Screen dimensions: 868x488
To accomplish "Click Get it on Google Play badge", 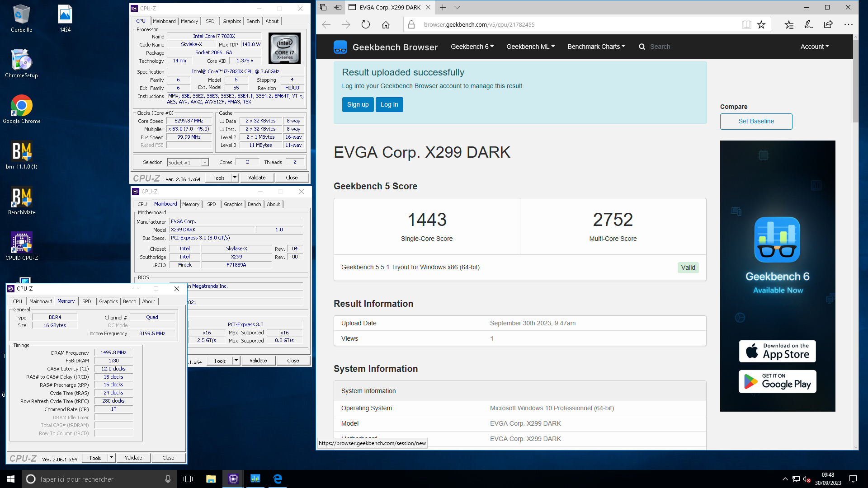I will 777,381.
